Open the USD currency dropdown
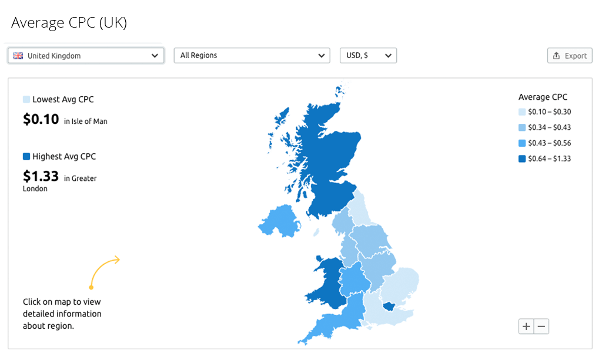The height and width of the screenshot is (364, 602). 368,55
